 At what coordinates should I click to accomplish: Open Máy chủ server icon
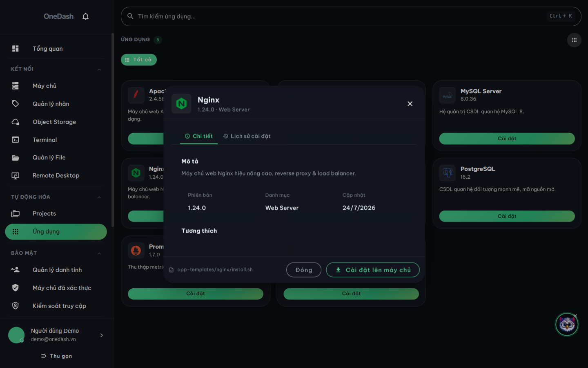point(16,86)
